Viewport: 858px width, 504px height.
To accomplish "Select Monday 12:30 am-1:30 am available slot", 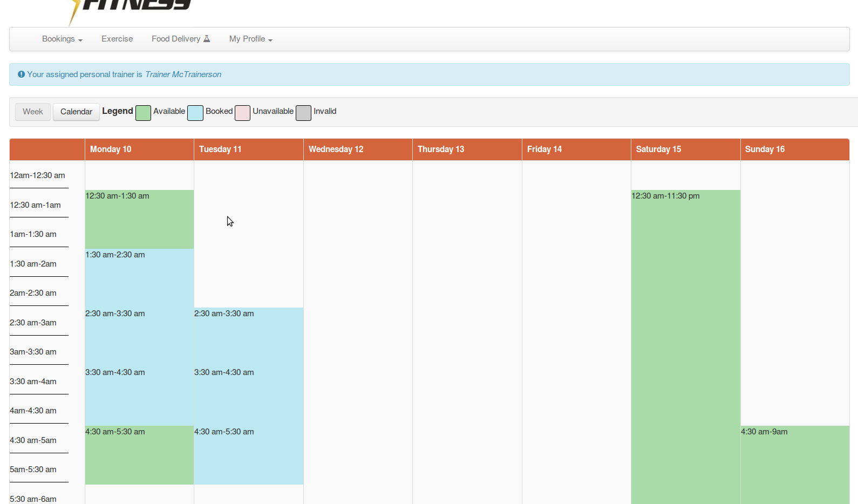I will 139,219.
